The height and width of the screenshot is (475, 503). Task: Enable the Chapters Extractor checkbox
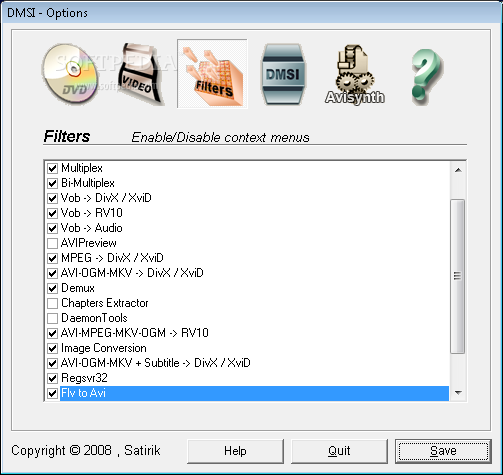(52, 303)
